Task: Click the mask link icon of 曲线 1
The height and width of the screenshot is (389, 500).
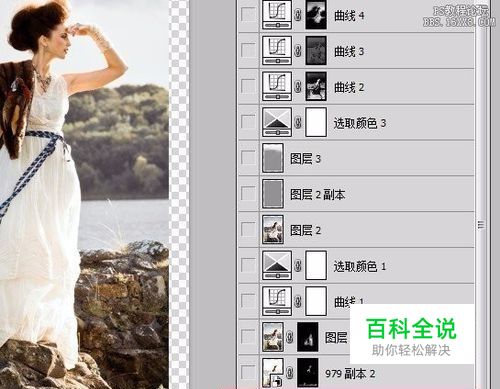Action: (x=298, y=301)
